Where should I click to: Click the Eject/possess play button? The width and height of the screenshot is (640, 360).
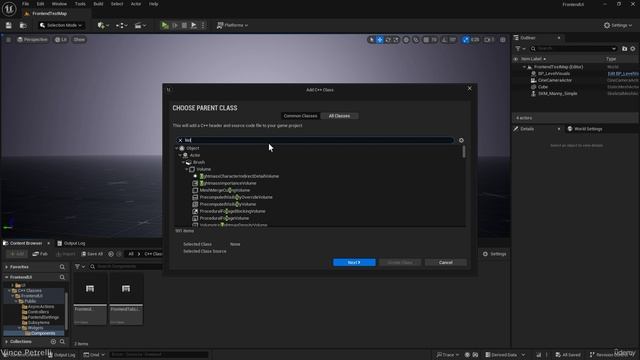coord(194,25)
